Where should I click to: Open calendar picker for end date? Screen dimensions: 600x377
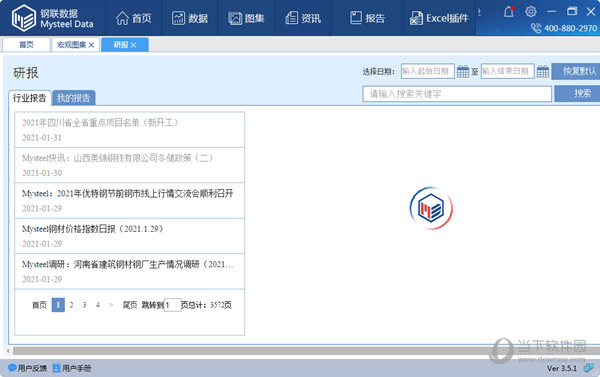pos(543,71)
